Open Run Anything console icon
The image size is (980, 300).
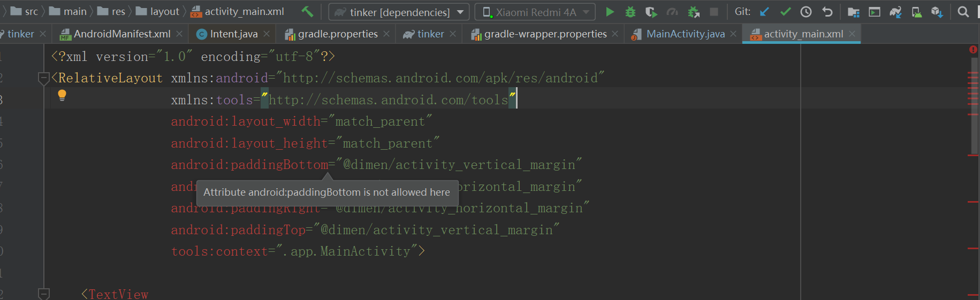[875, 12]
